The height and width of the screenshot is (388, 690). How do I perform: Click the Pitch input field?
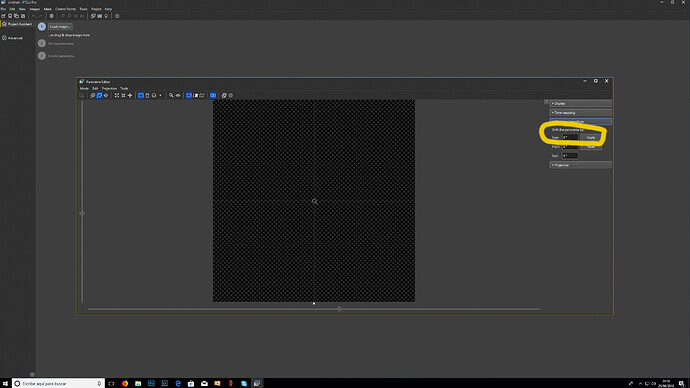point(570,146)
